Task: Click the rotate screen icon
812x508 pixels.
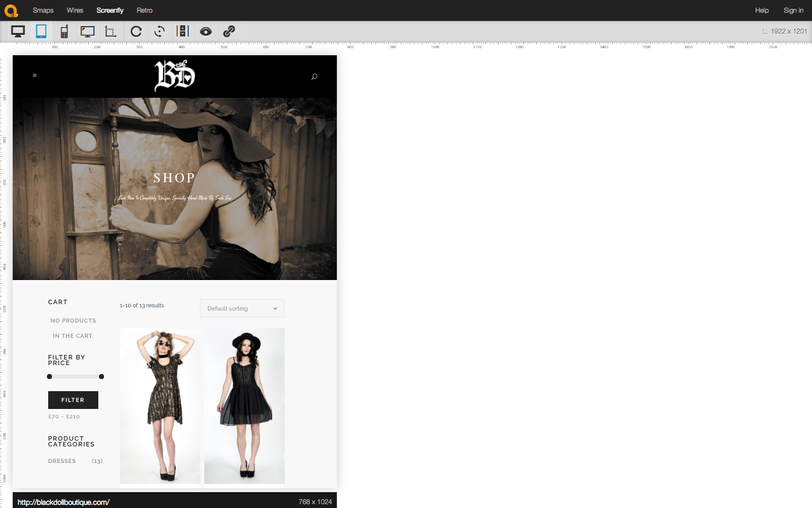Action: tap(159, 31)
